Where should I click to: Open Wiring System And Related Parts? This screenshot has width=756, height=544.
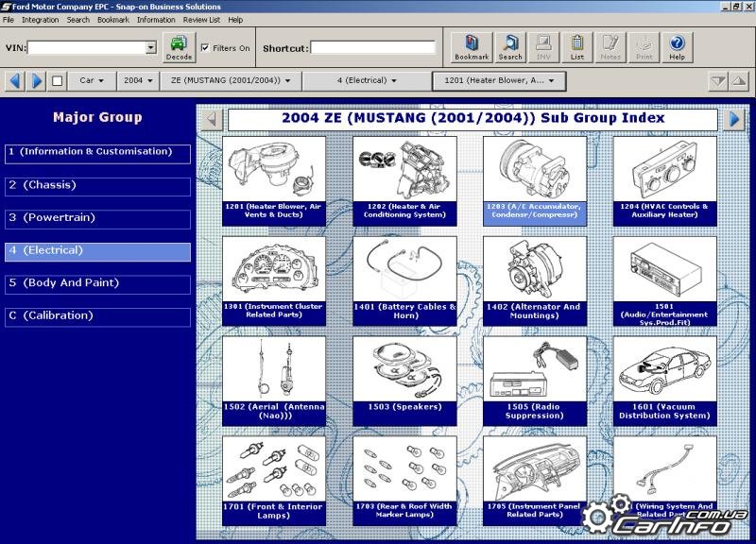(x=665, y=481)
